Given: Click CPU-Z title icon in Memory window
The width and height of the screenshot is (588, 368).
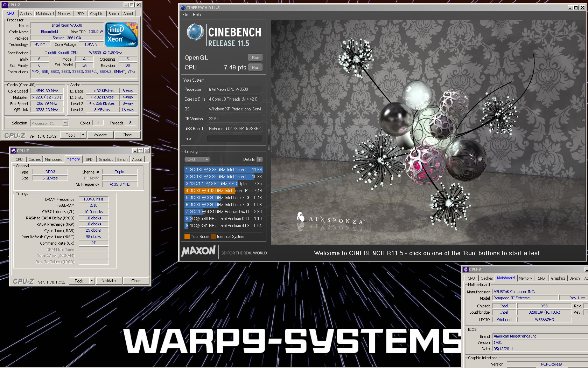Looking at the screenshot, I should coord(14,151).
